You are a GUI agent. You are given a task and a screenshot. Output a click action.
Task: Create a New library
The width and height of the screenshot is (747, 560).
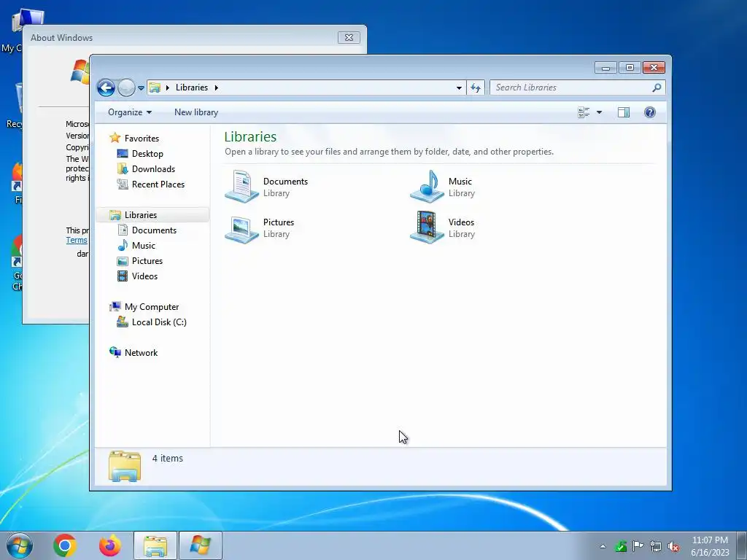pos(196,112)
